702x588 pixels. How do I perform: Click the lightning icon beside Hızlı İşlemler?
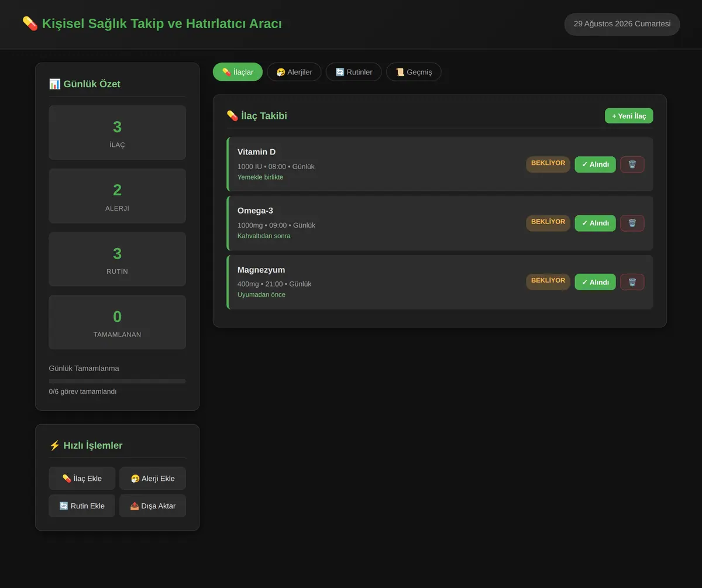pyautogui.click(x=54, y=445)
